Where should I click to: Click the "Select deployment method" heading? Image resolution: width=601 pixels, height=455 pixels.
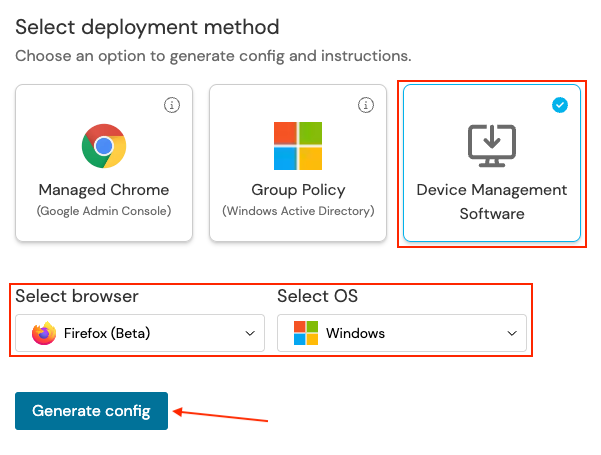tap(147, 28)
